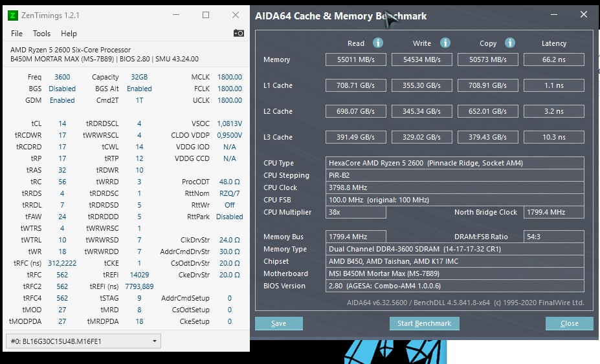Click the Close button in AIDA64

tap(570, 323)
